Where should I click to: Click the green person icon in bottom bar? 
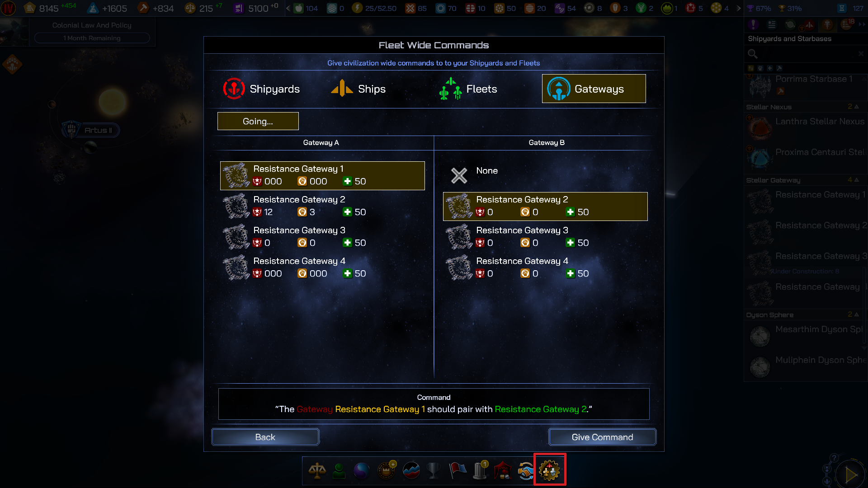(339, 471)
